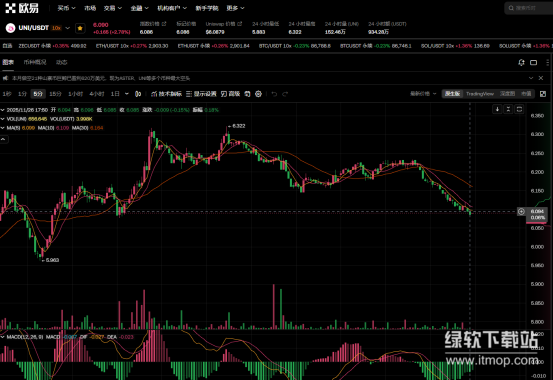
Task: Switch to the 原生版 chart mode
Action: [x=452, y=94]
